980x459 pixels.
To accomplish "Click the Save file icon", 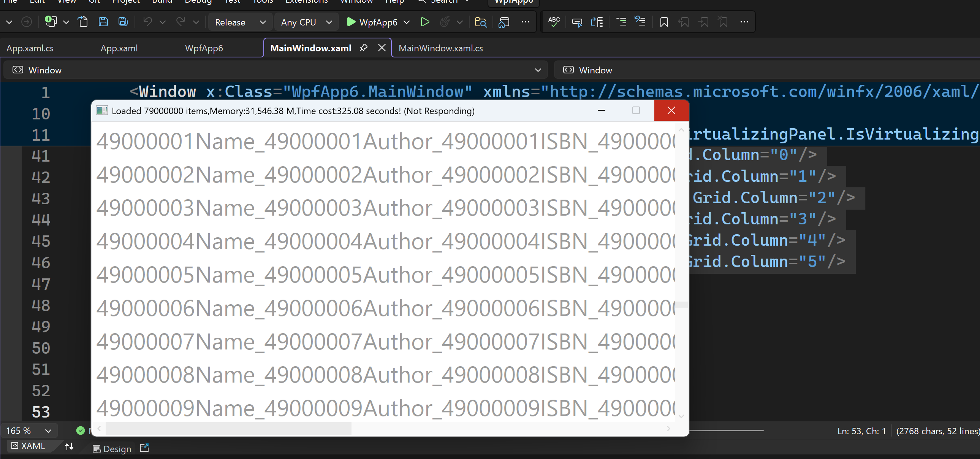I will pyautogui.click(x=103, y=22).
